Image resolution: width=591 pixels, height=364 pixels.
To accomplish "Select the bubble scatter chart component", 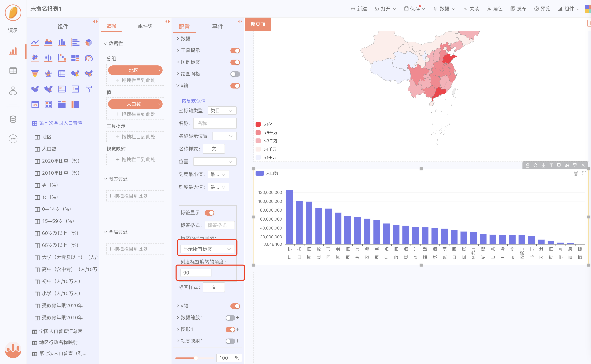I will pyautogui.click(x=35, y=58).
